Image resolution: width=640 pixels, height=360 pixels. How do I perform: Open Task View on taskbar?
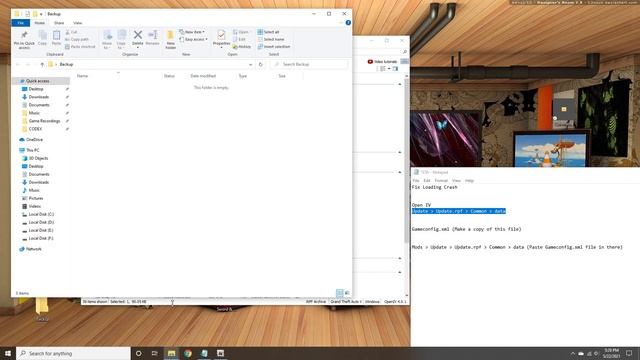click(155, 353)
